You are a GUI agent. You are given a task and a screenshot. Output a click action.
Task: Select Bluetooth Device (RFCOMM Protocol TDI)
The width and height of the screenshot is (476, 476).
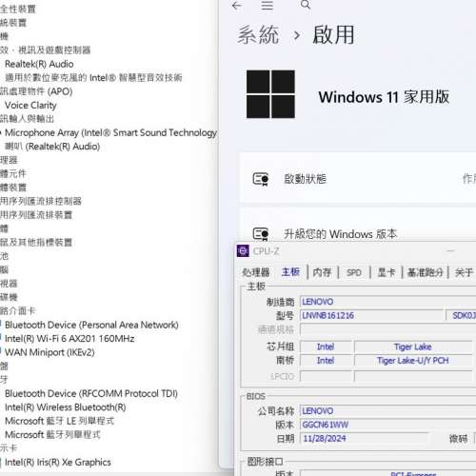click(91, 393)
